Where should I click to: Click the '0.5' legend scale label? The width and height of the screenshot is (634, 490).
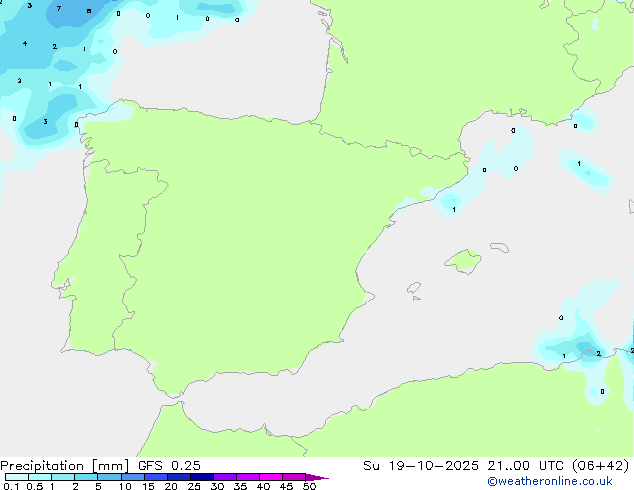coord(35,486)
